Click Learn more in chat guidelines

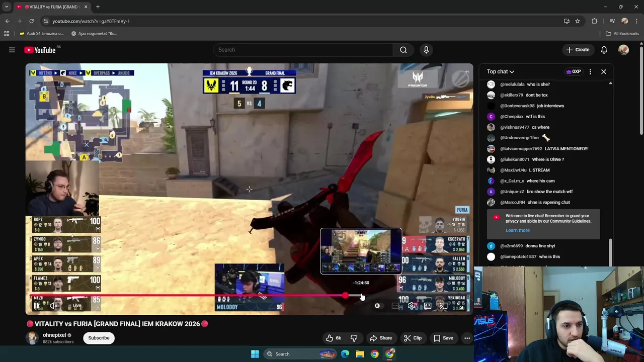518,230
